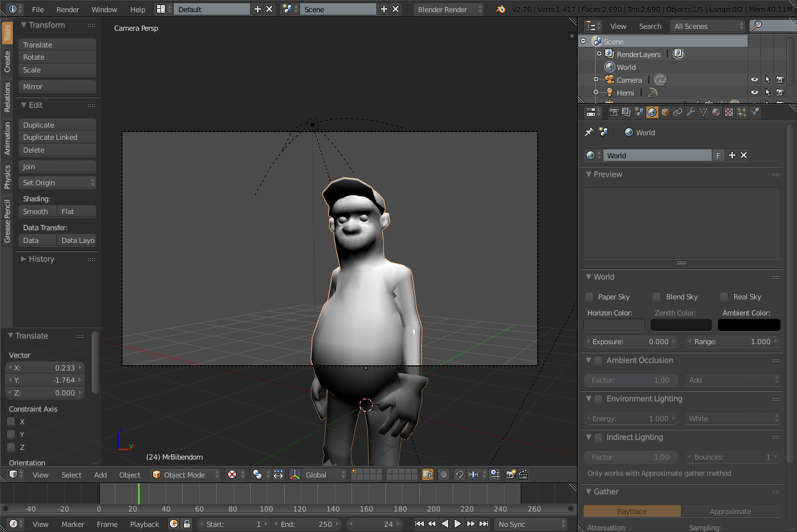Check the Z constraint axis box
This screenshot has width=797, height=532.
point(11,447)
